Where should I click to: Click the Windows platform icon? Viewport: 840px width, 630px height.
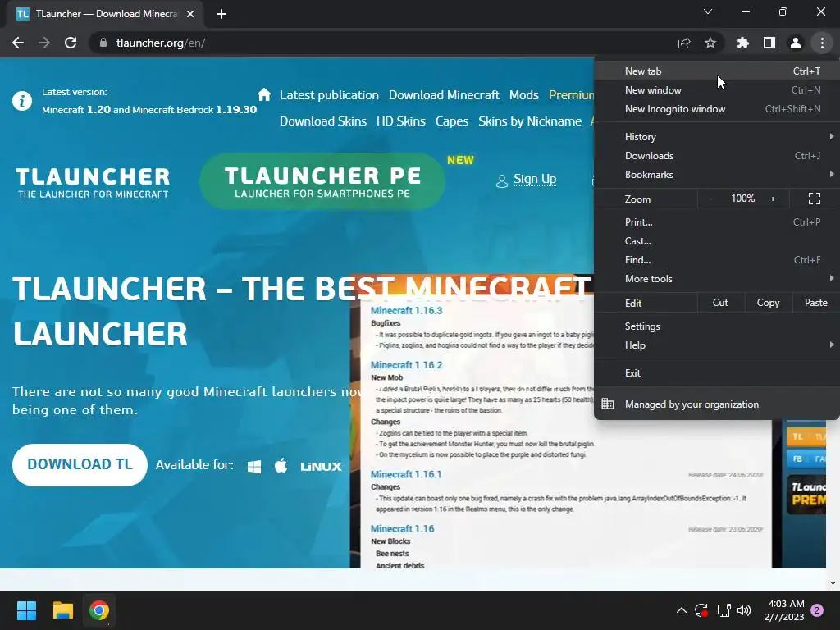pos(254,466)
